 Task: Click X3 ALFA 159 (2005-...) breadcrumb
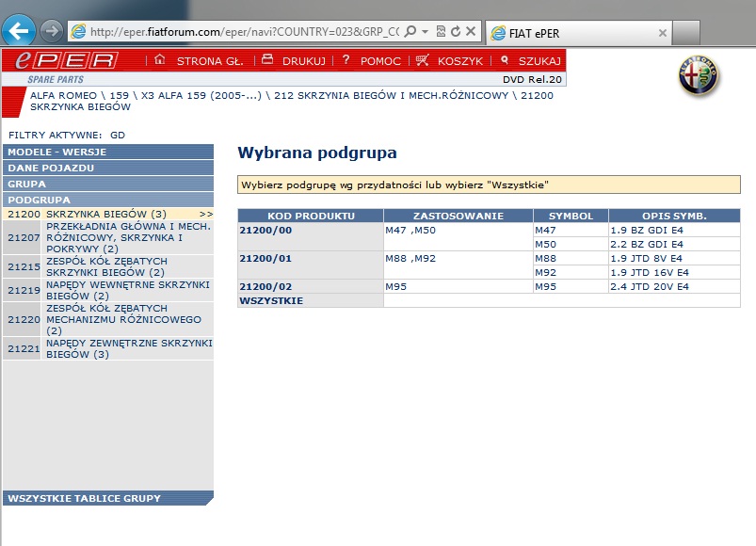click(201, 95)
